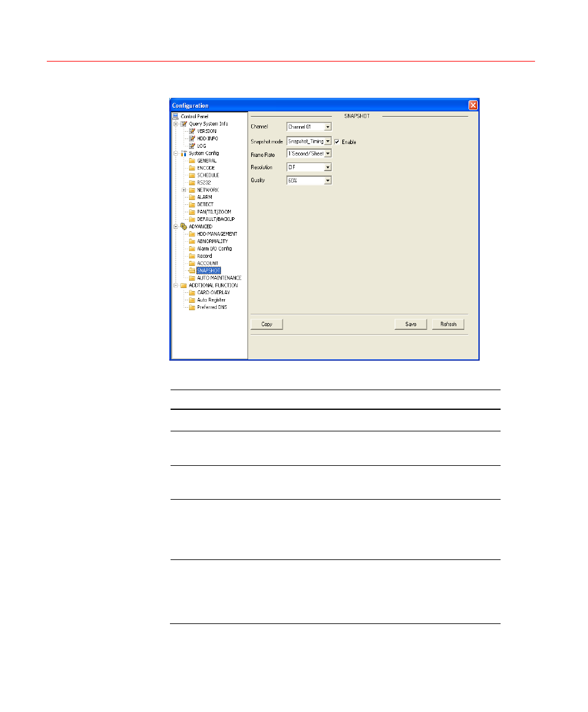Close the Configuration window
This screenshot has width=588, height=712.
[473, 105]
